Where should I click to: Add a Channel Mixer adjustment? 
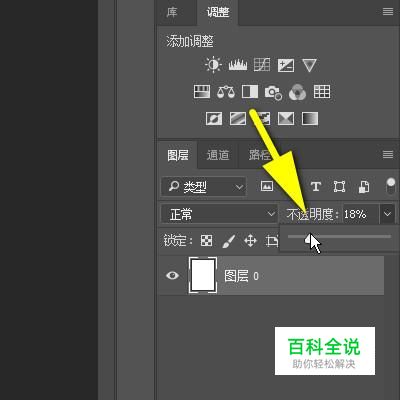point(297,92)
